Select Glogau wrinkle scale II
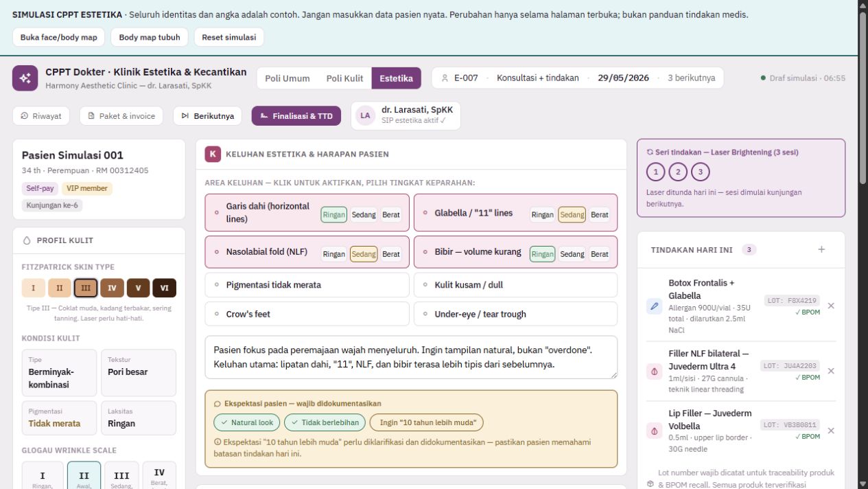Image resolution: width=868 pixels, height=489 pixels. (x=84, y=475)
